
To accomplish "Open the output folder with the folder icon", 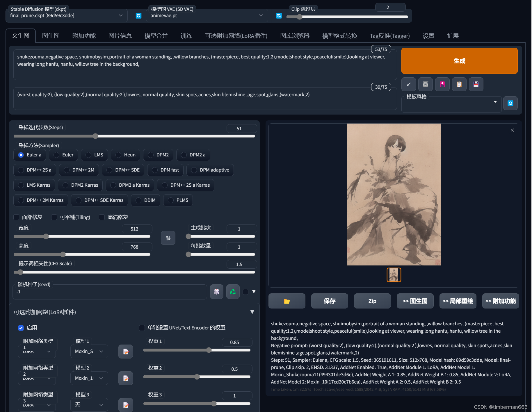I will coord(287,301).
